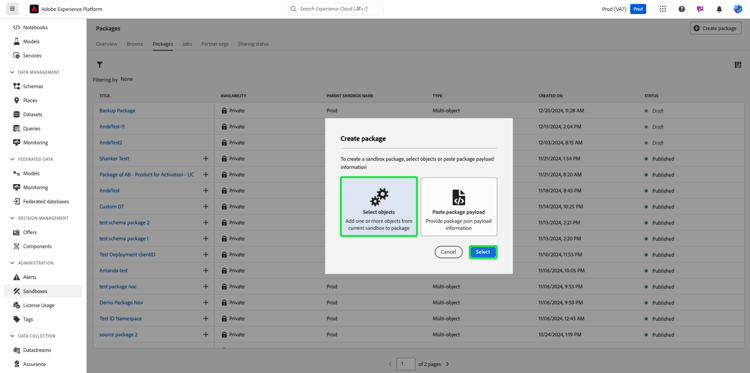Click plus icon for source package 2
The image size is (750, 373).
click(x=206, y=334)
